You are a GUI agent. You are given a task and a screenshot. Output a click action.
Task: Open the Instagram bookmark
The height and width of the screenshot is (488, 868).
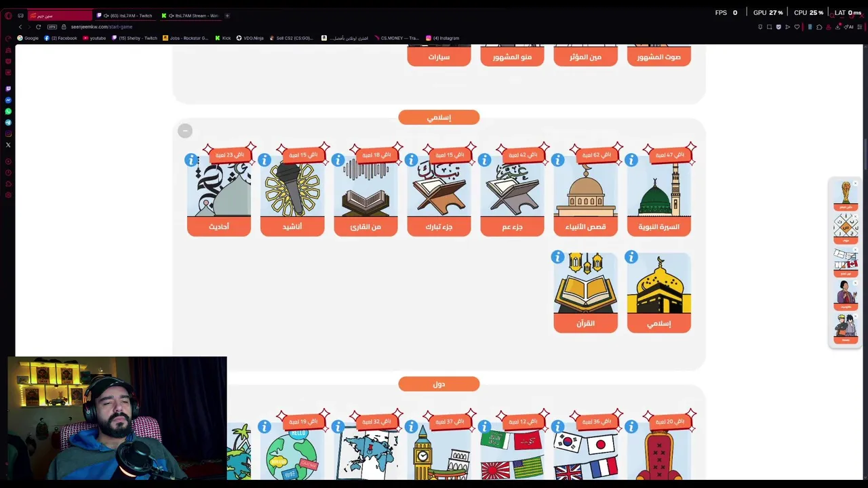click(442, 38)
